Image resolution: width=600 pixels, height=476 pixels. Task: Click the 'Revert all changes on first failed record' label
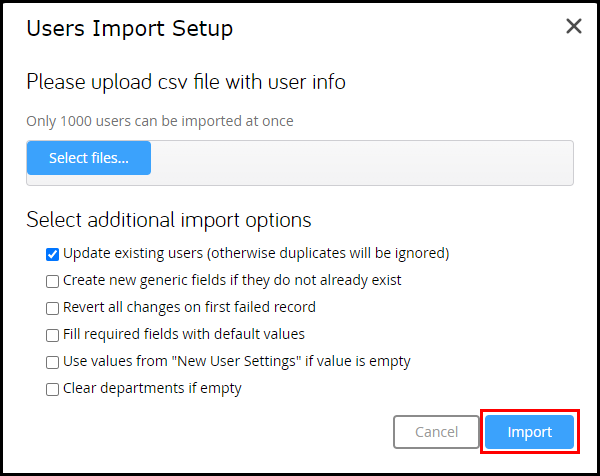(x=189, y=307)
